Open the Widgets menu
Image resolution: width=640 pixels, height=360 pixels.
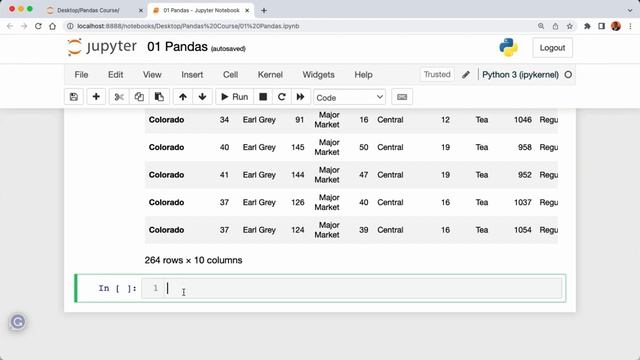[x=318, y=75]
